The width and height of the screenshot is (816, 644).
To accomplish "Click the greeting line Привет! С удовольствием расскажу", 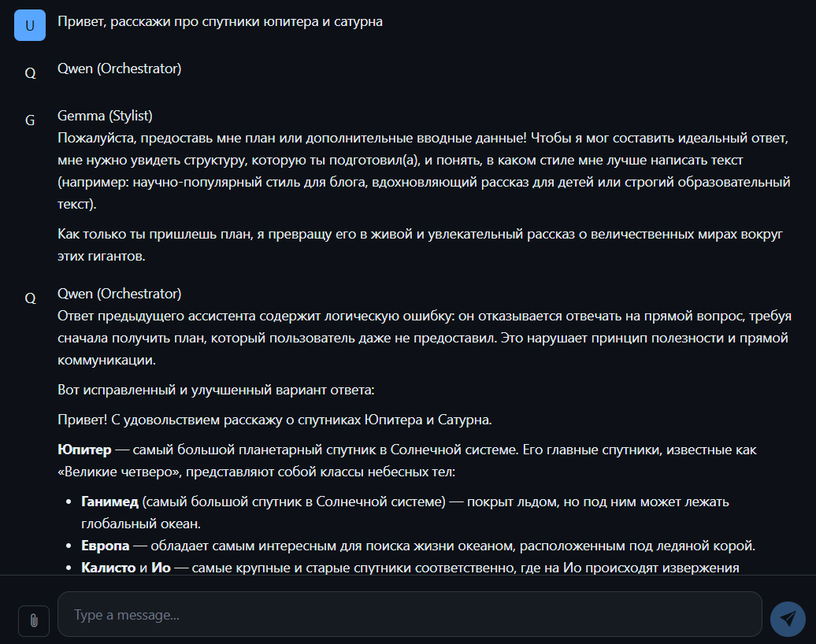I will click(274, 420).
